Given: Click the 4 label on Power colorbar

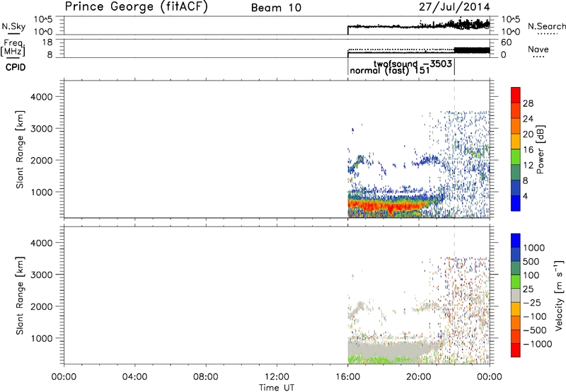Looking at the screenshot, I should tap(525, 196).
